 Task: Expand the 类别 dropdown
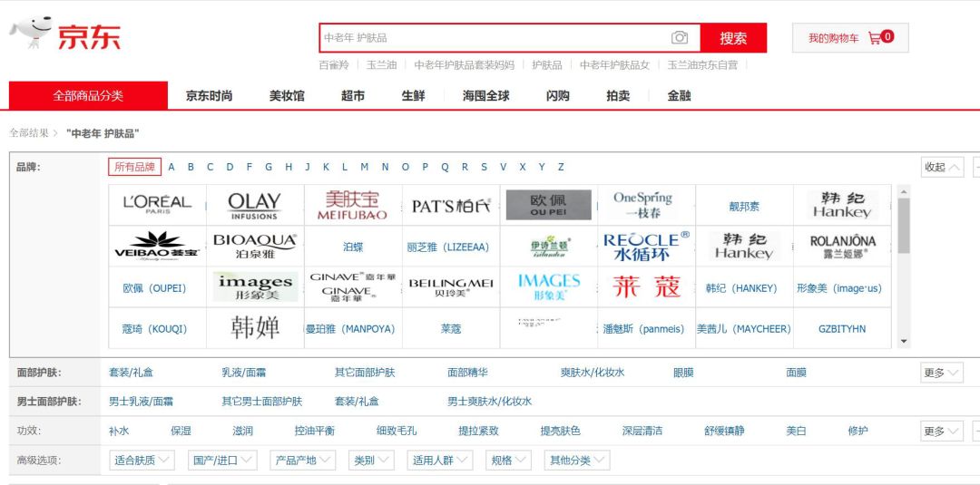pyautogui.click(x=371, y=461)
